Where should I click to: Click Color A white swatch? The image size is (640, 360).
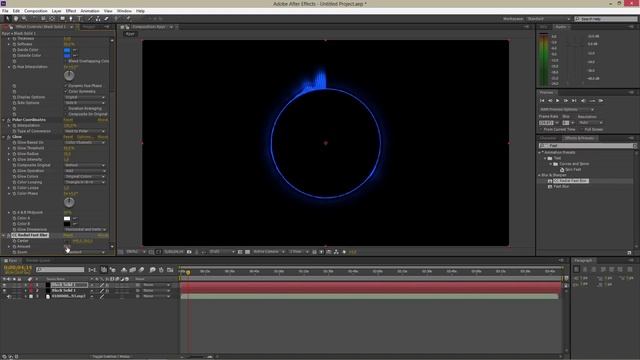(67, 218)
